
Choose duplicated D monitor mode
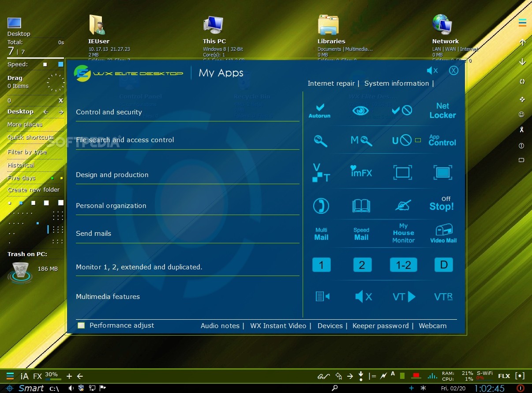[444, 265]
